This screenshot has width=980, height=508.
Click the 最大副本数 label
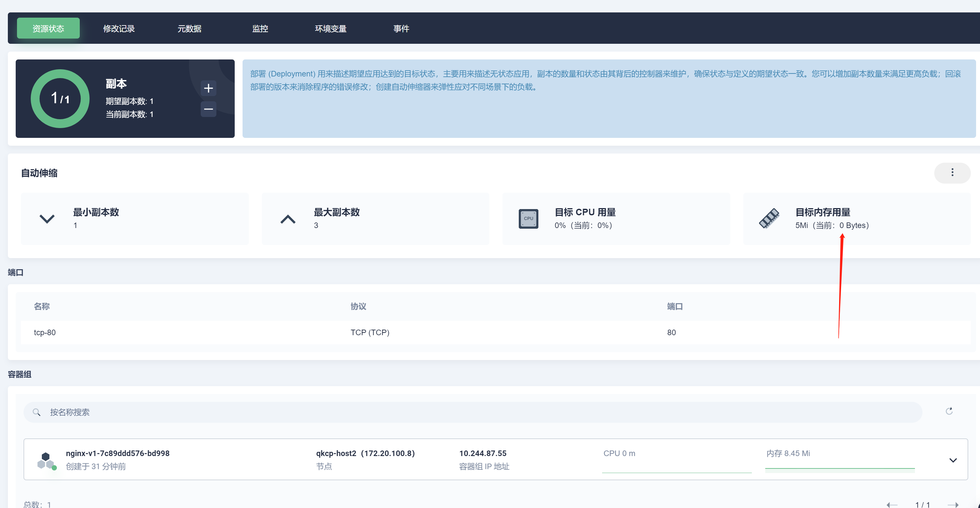point(336,212)
